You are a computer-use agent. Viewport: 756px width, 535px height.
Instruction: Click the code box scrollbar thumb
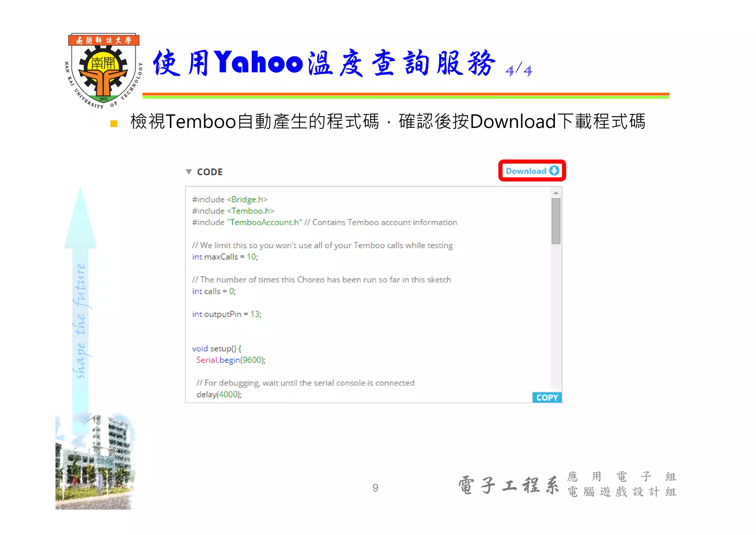[556, 221]
